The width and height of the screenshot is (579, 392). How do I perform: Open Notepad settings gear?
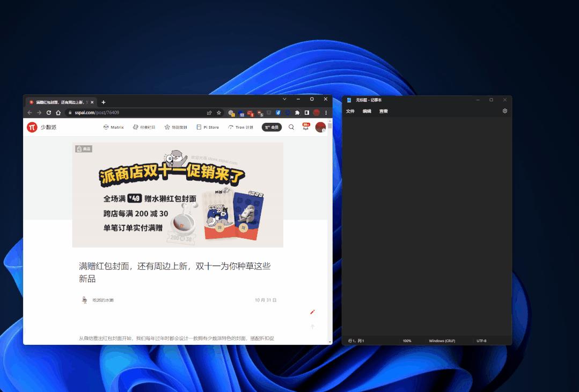[505, 110]
